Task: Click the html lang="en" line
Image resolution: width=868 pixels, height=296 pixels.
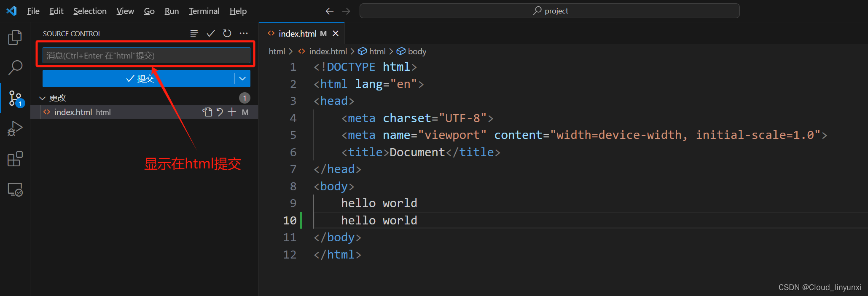Action: click(368, 84)
